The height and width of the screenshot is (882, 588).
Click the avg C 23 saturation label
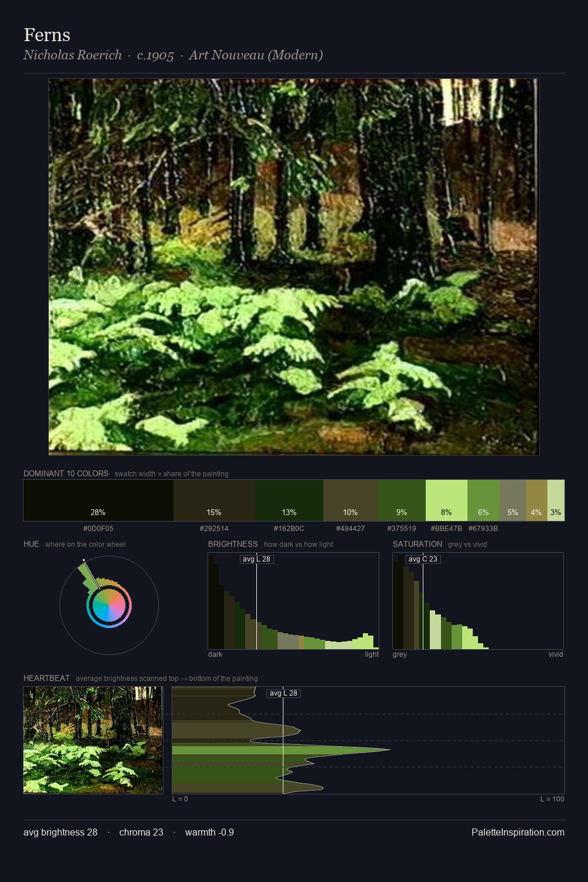423,559
